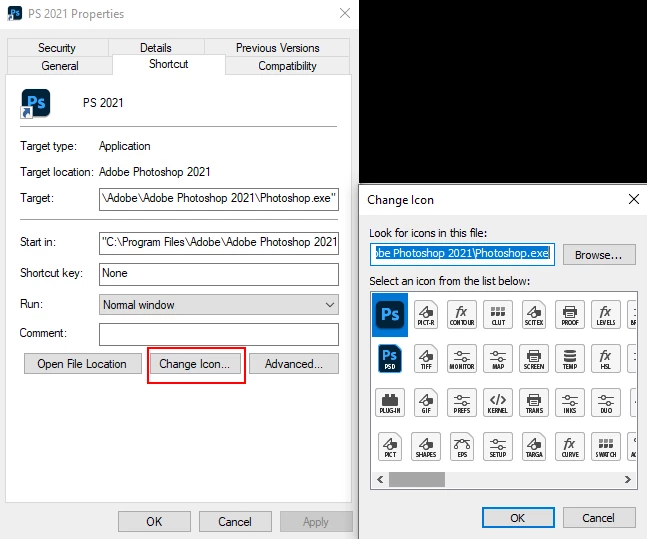The image size is (647, 539).
Task: Click the PS 2021 shortcut icon in Properties
Action: (35, 103)
